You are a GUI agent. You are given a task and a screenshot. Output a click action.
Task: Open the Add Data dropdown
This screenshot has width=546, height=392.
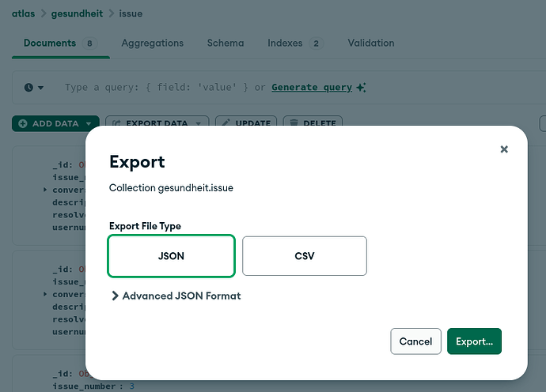pyautogui.click(x=55, y=123)
